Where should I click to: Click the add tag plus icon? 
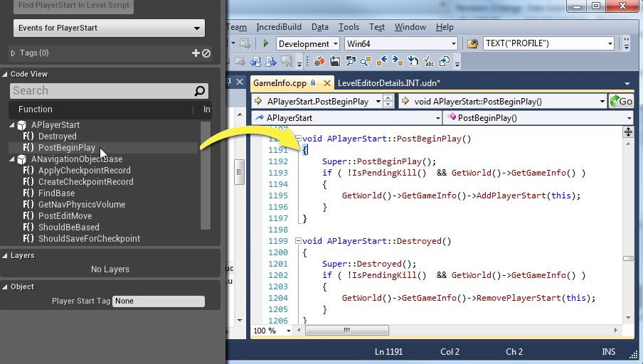click(x=196, y=53)
